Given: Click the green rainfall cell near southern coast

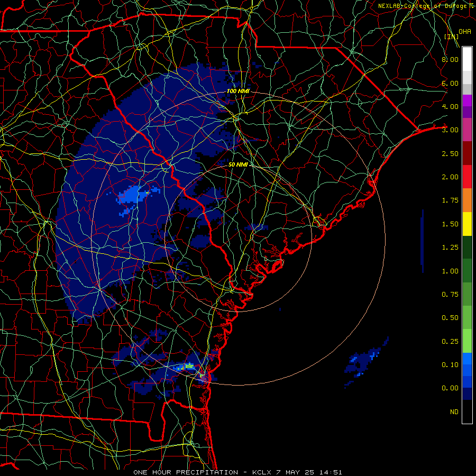Looking at the screenshot, I should pyautogui.click(x=189, y=366).
